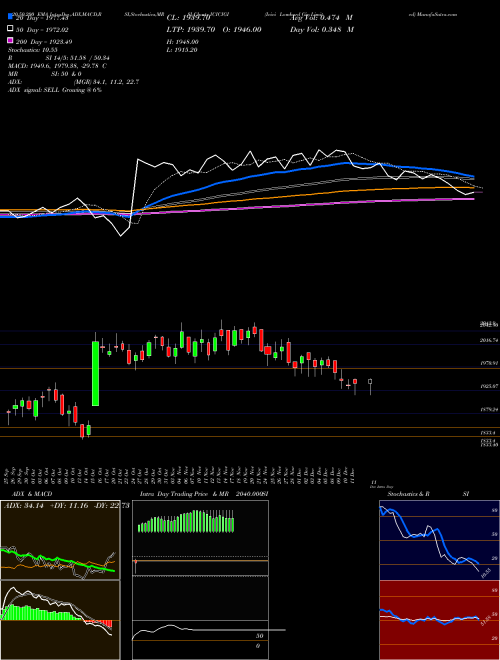The width and height of the screenshot is (500, 660).
Task: Click the white 50 Day legend swatch
Action: pyautogui.click(x=10, y=29)
